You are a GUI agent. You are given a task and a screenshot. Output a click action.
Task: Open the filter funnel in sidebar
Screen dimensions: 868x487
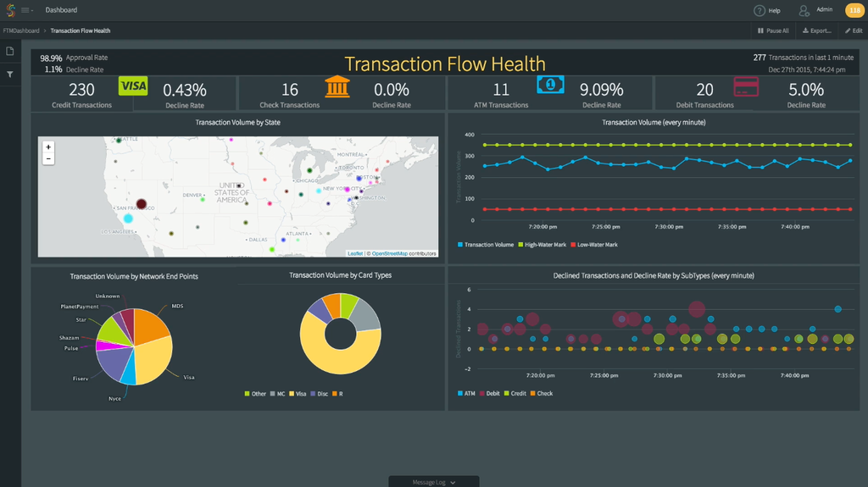10,75
